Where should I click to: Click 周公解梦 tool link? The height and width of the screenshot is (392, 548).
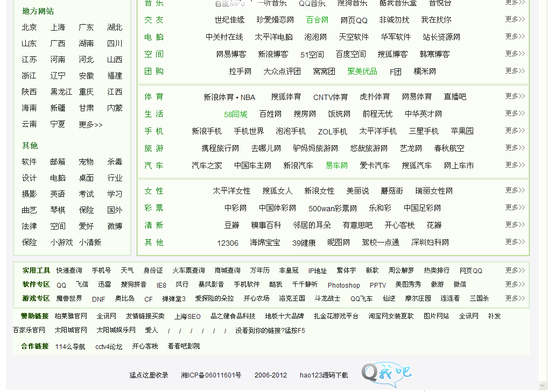pos(401,270)
